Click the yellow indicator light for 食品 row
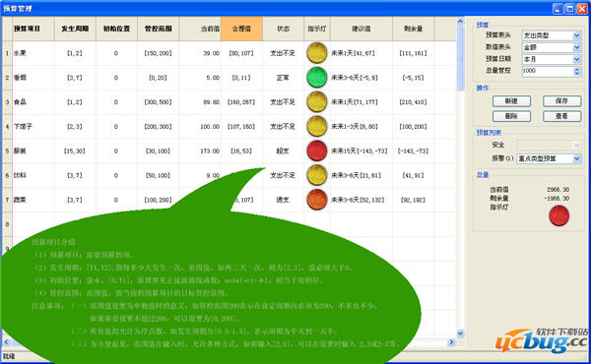591x364 pixels. (x=317, y=102)
